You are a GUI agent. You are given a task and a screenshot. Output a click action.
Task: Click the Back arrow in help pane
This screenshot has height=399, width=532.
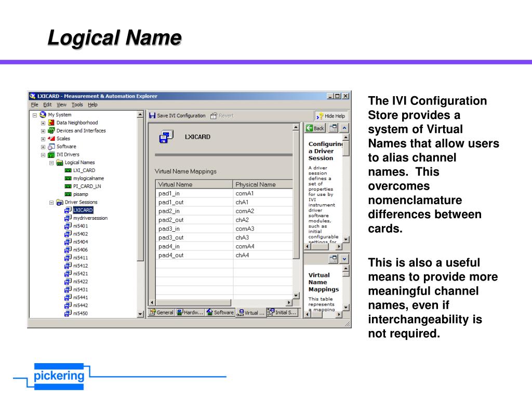tap(309, 128)
